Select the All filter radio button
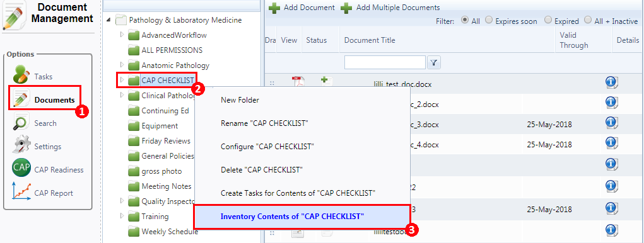 [x=465, y=20]
